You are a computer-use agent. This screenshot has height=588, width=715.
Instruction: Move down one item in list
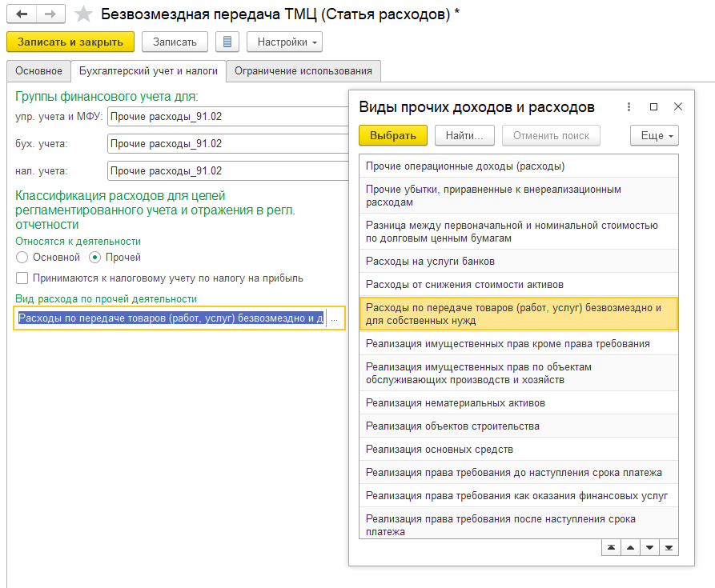tap(649, 547)
